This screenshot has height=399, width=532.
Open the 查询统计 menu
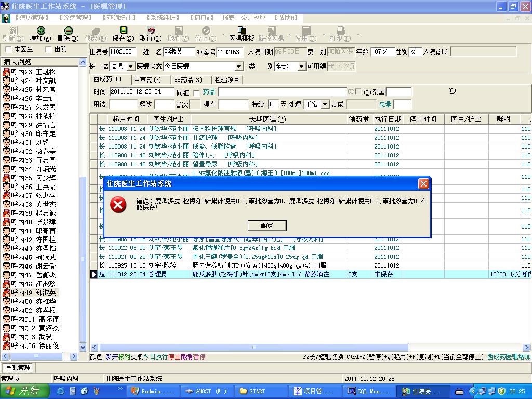[119, 17]
